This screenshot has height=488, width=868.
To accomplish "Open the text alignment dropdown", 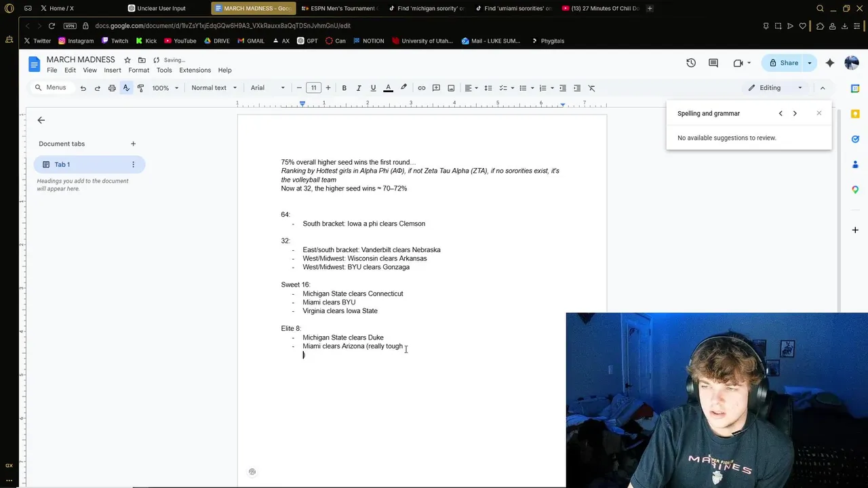I will coord(470,88).
